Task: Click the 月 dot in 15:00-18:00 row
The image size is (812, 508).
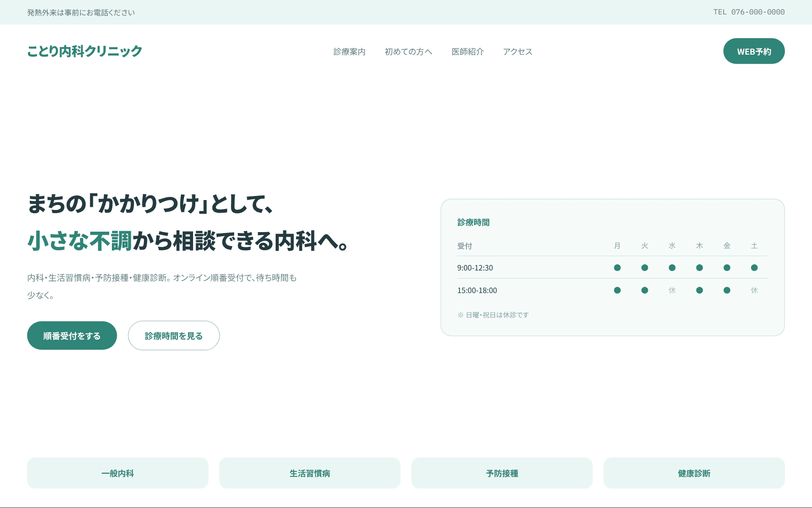Action: click(617, 290)
